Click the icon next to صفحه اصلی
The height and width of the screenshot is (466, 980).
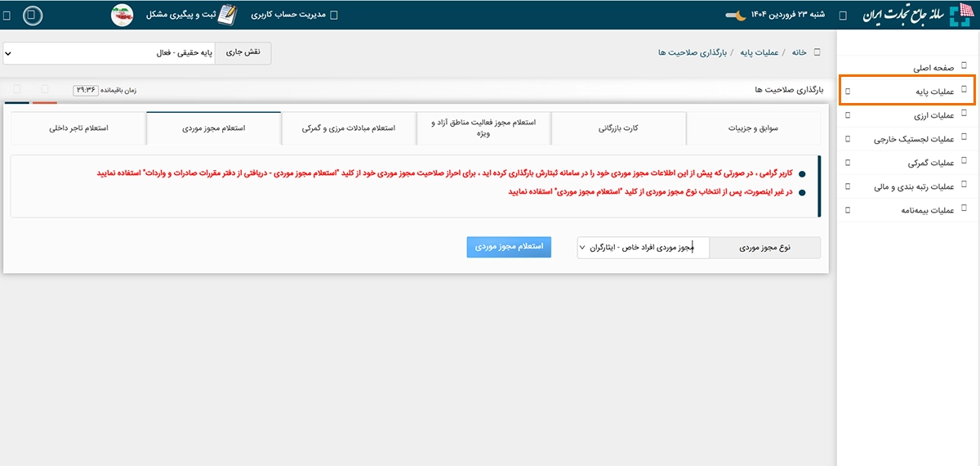click(964, 67)
